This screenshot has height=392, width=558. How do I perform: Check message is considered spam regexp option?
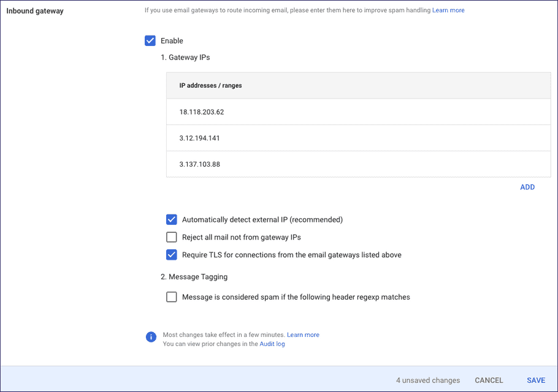(172, 297)
